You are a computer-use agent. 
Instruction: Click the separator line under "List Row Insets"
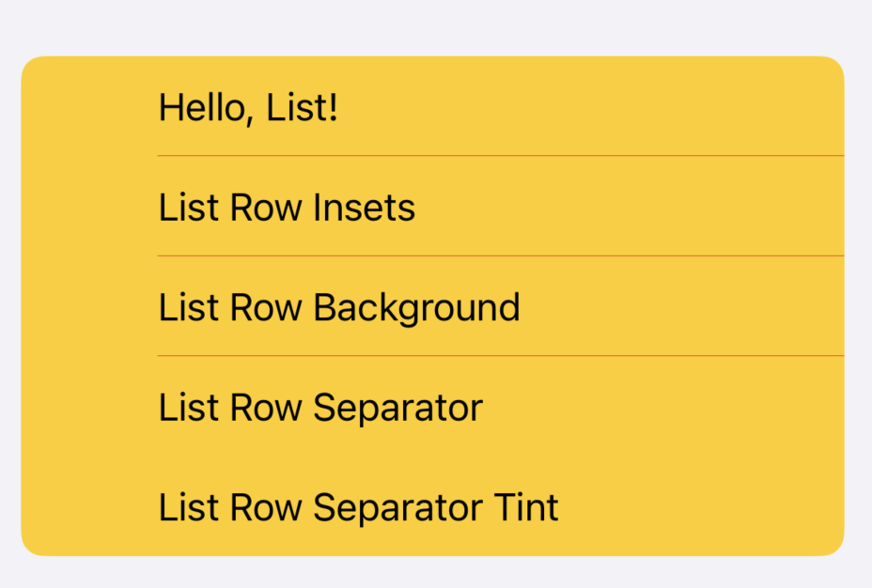[x=500, y=255]
